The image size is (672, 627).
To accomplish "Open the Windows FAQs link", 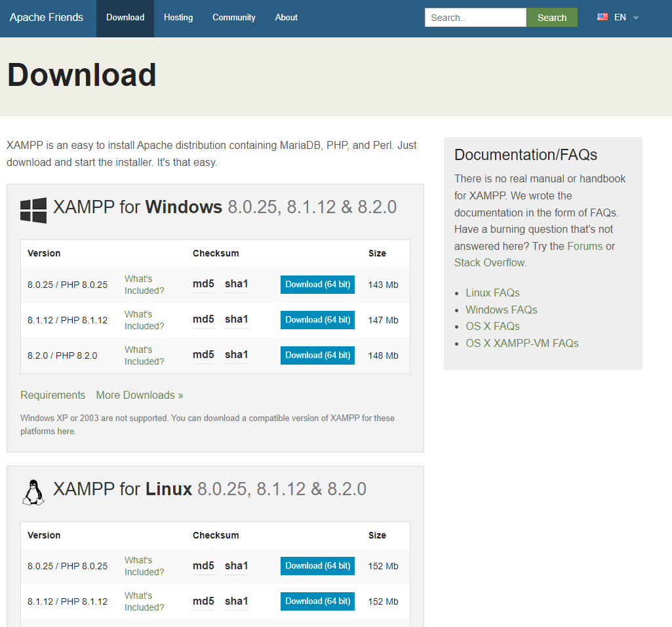I will point(501,309).
